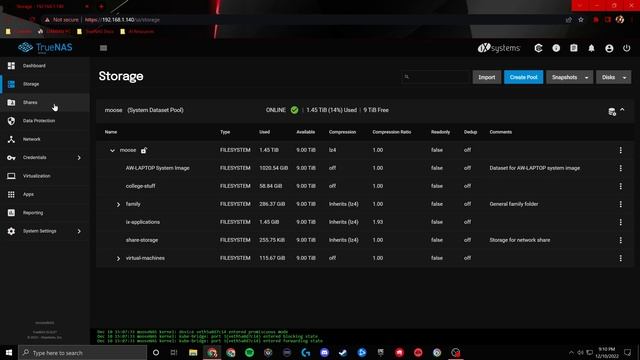The image size is (640, 360).
Task: Click the 'General family folder' comment
Action: pos(514,204)
